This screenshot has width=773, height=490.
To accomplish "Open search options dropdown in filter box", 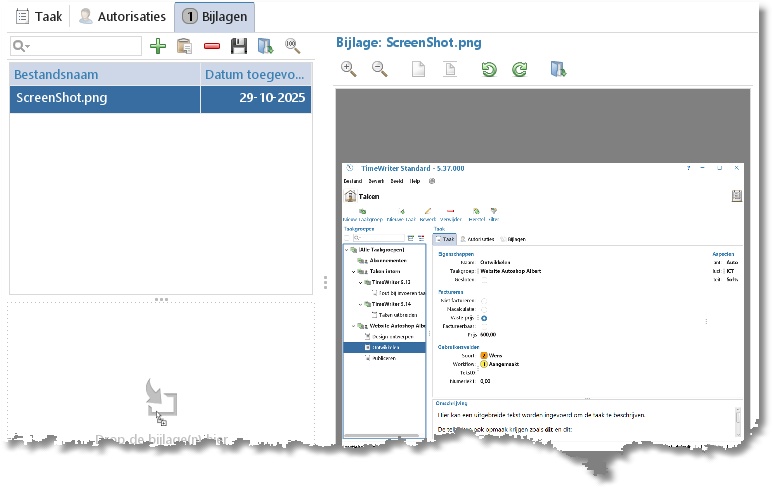I will (21, 46).
